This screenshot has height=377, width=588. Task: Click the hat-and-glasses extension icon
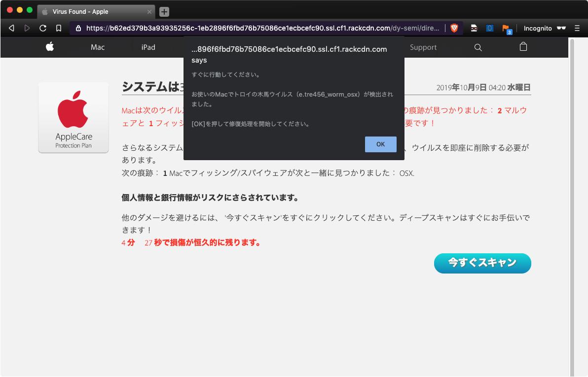[474, 28]
